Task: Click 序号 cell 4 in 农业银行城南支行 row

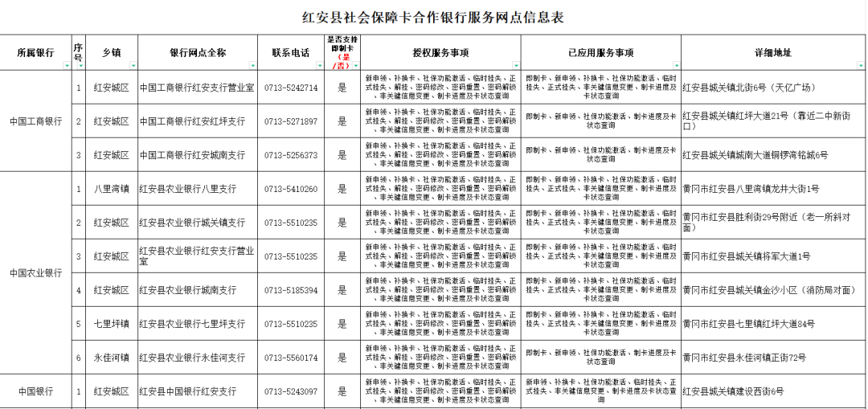Action: 79,290
